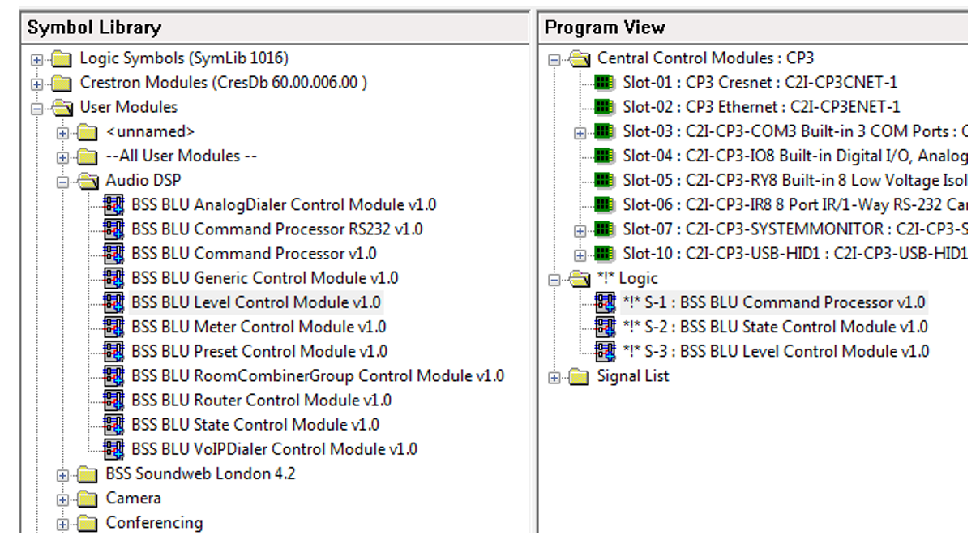980x557 pixels.
Task: Click the Signal List folder icon
Action: [x=579, y=376]
